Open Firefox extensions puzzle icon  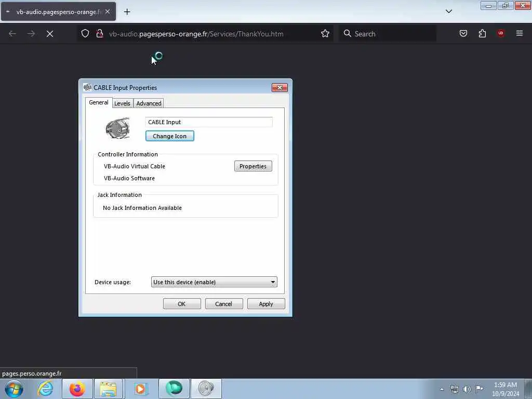482,33
